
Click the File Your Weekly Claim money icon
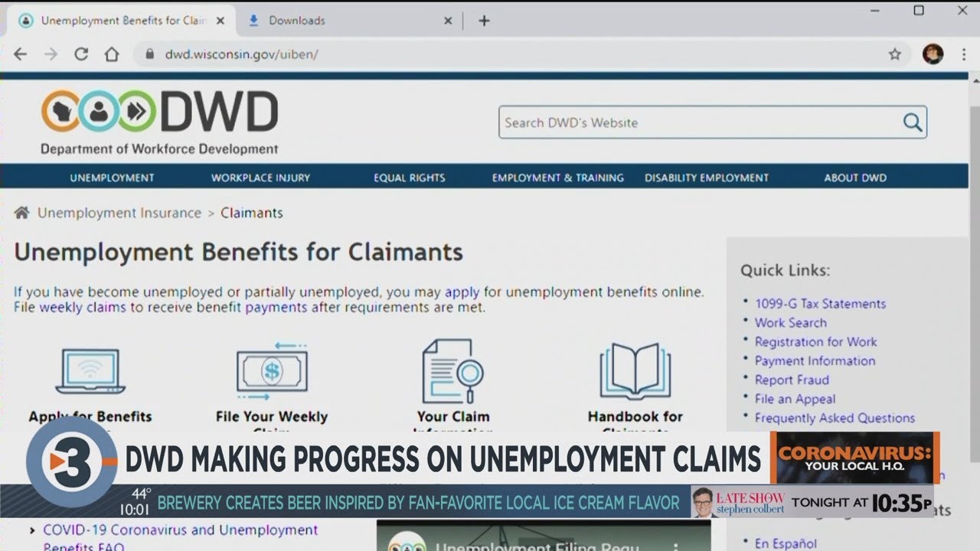pyautogui.click(x=272, y=371)
